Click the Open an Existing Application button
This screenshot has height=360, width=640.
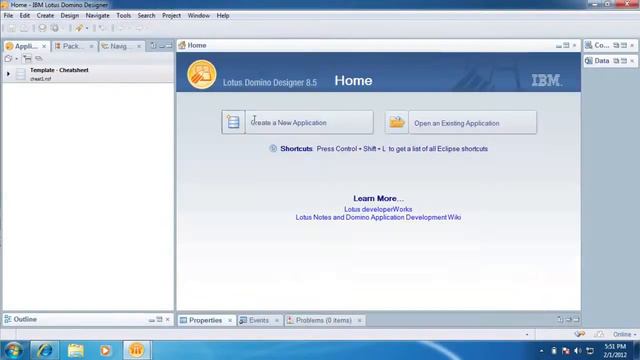pyautogui.click(x=460, y=122)
